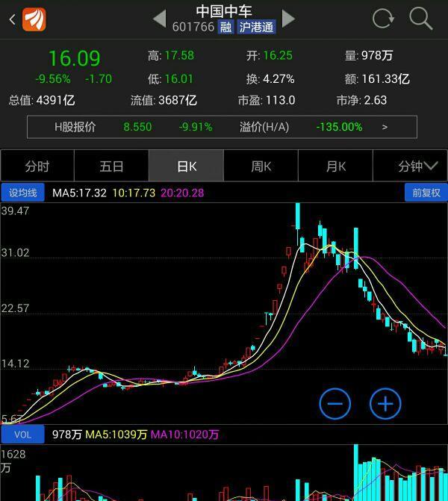
Task: Show next stock with right triangle
Action: [x=288, y=19]
